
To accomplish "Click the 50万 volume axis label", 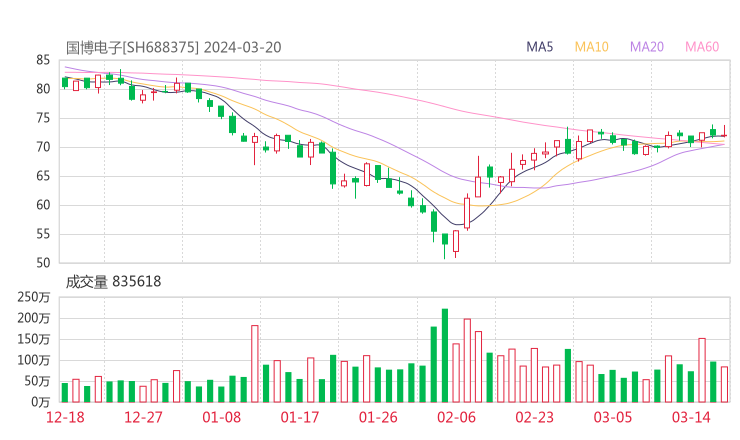I will pos(37,381).
